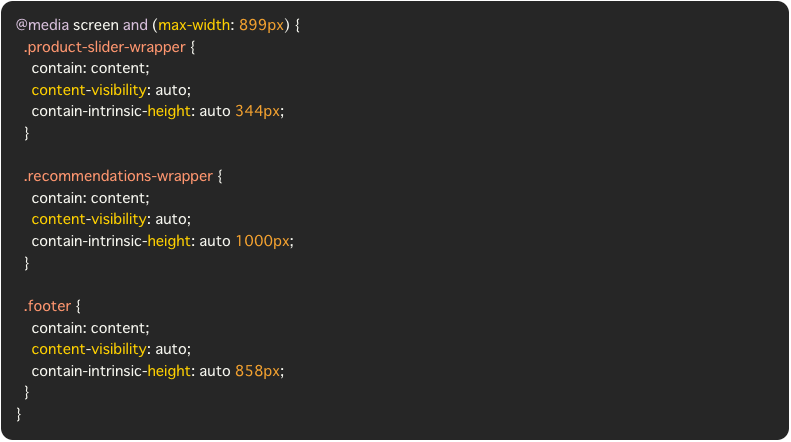Image resolution: width=791 pixels, height=442 pixels.
Task: Click content-visibility in the .product-slider-wrapper rule
Action: 89,90
